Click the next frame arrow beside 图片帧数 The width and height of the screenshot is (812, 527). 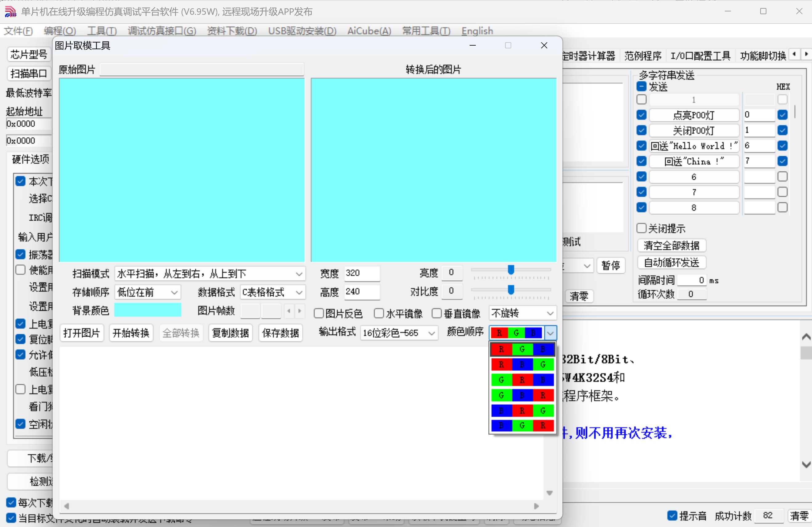coord(300,311)
